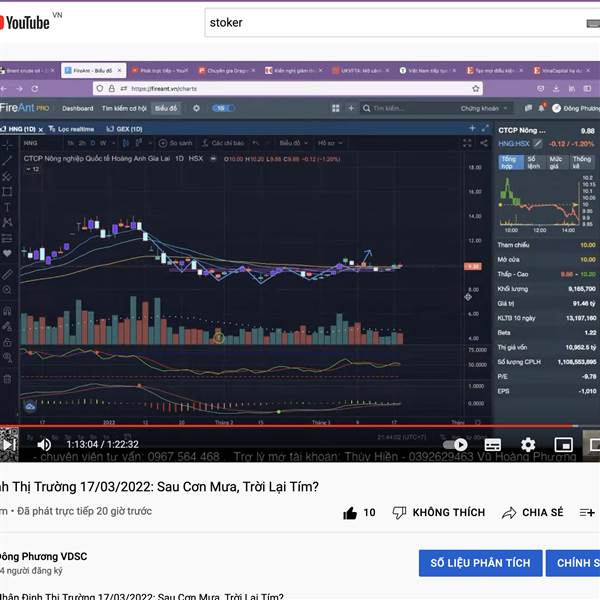The height and width of the screenshot is (600, 600).
Task: Select the Biểu đồ menu item in FireAnt header
Action: (166, 109)
